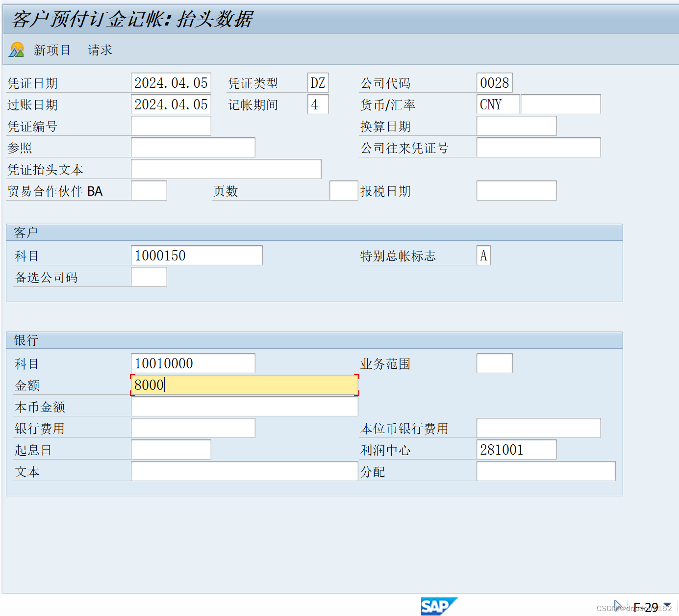Viewport: 679px width, 616px height.
Task: Click the 记帐期间 field showing 4
Action: (x=318, y=104)
